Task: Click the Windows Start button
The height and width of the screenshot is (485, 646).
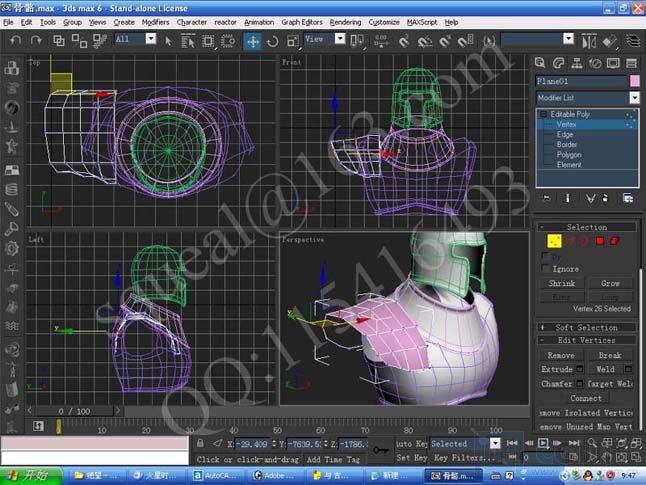Action: click(31, 476)
